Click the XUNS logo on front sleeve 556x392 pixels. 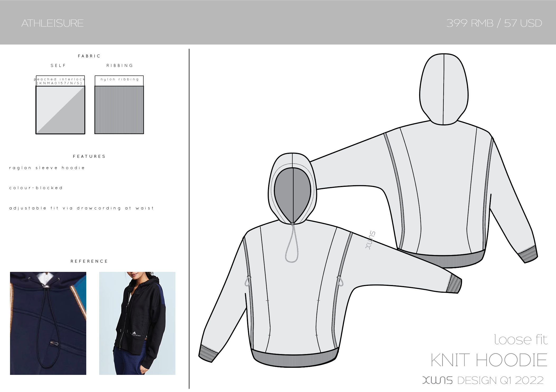pos(370,240)
